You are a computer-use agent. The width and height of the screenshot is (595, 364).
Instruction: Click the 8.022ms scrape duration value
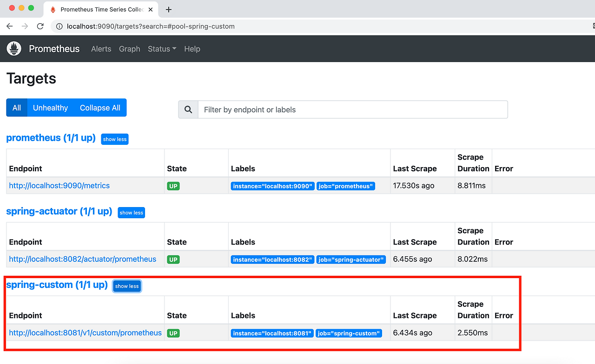pos(472,259)
